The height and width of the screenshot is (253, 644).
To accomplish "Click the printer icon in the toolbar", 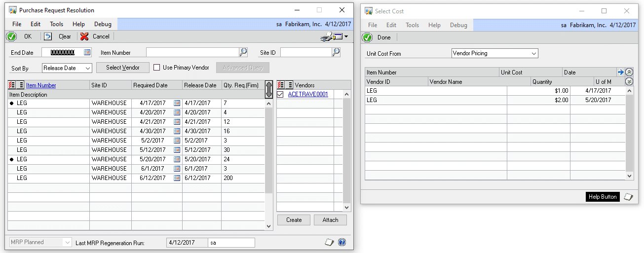I will [327, 36].
